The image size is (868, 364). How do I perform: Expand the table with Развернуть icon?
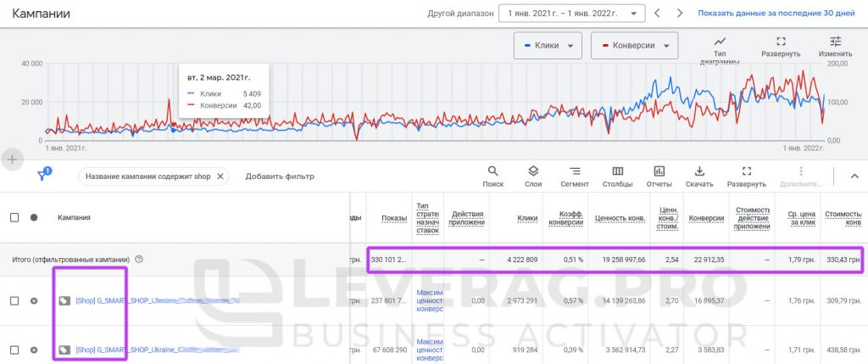[x=746, y=176]
